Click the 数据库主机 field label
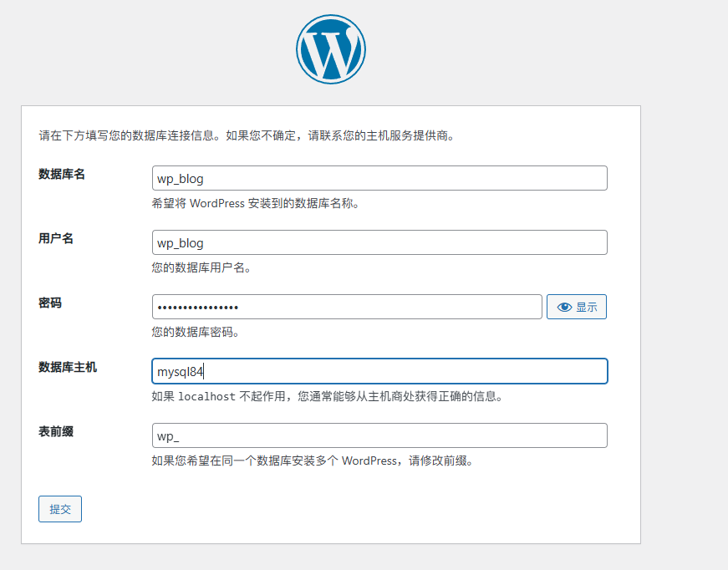The width and height of the screenshot is (728, 570). [x=68, y=367]
